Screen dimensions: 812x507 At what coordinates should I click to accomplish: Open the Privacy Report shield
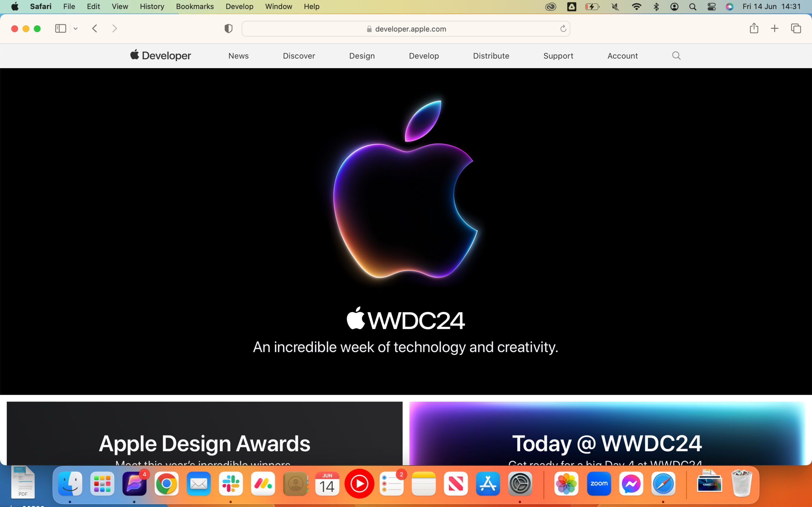coord(228,28)
